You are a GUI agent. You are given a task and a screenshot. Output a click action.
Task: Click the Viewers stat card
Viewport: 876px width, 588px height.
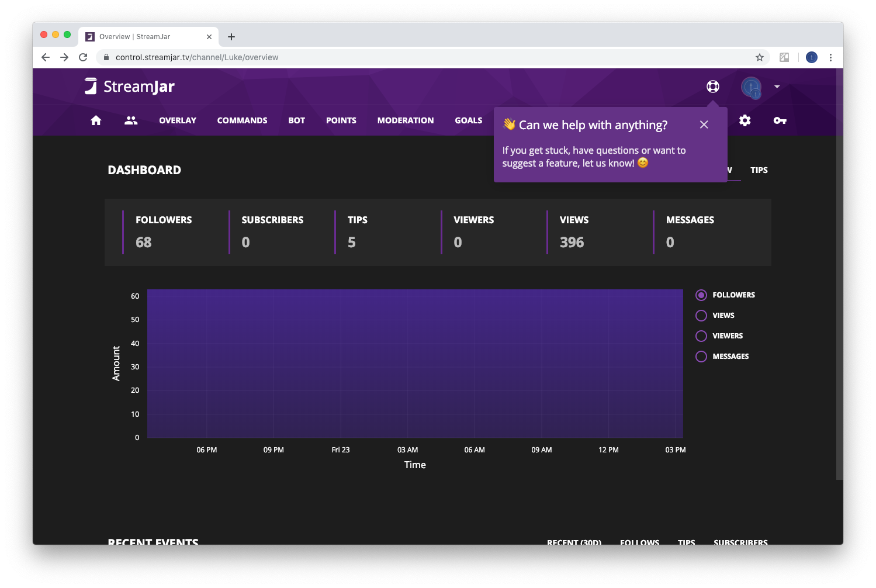click(488, 232)
